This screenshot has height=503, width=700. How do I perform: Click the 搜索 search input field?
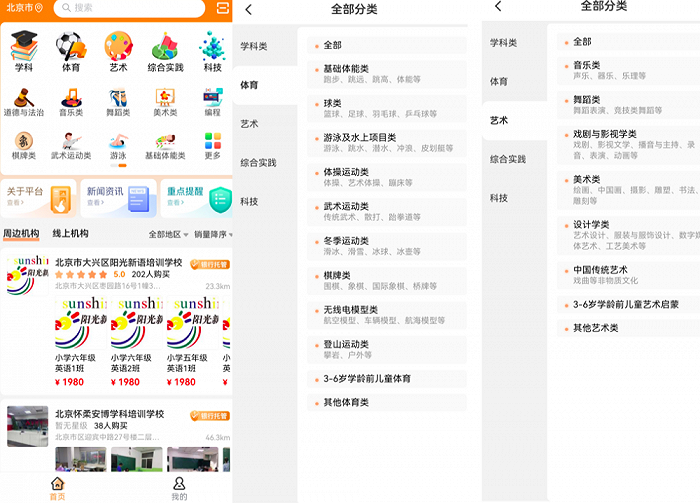click(x=130, y=8)
